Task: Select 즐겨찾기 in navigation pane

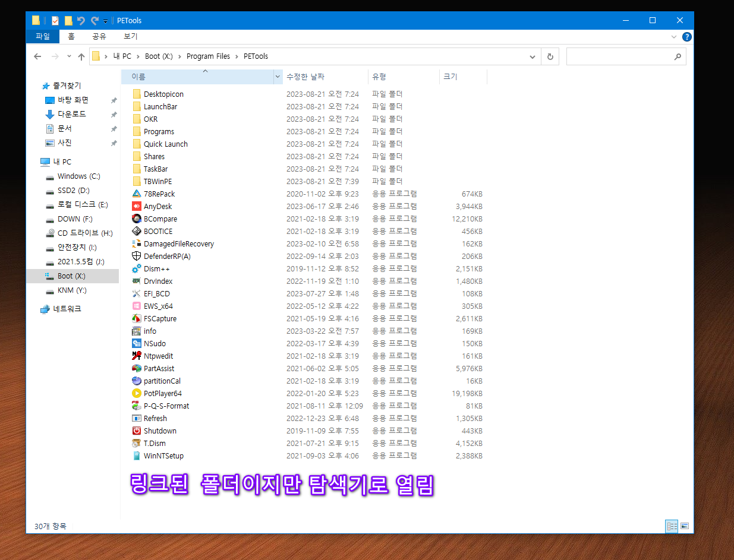Action: (x=67, y=86)
